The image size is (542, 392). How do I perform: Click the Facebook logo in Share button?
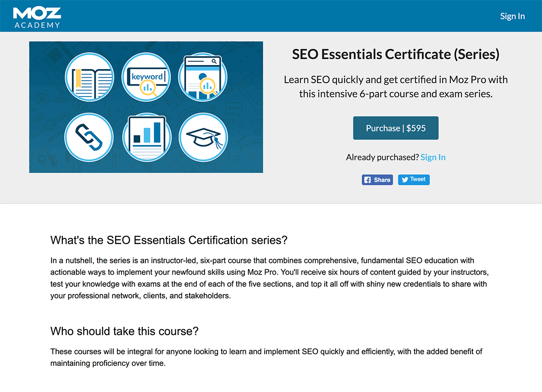(x=368, y=180)
